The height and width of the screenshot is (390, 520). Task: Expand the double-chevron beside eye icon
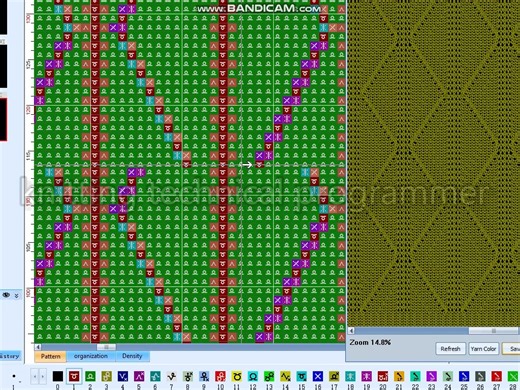pyautogui.click(x=17, y=296)
